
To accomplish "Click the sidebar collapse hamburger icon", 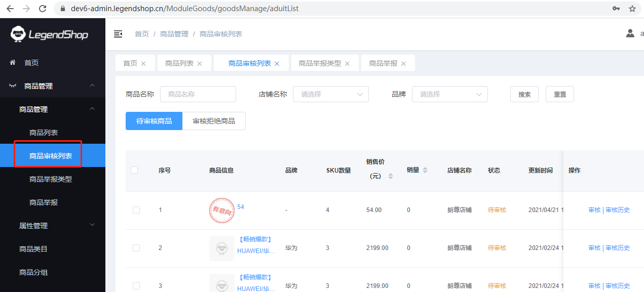I will pos(118,34).
